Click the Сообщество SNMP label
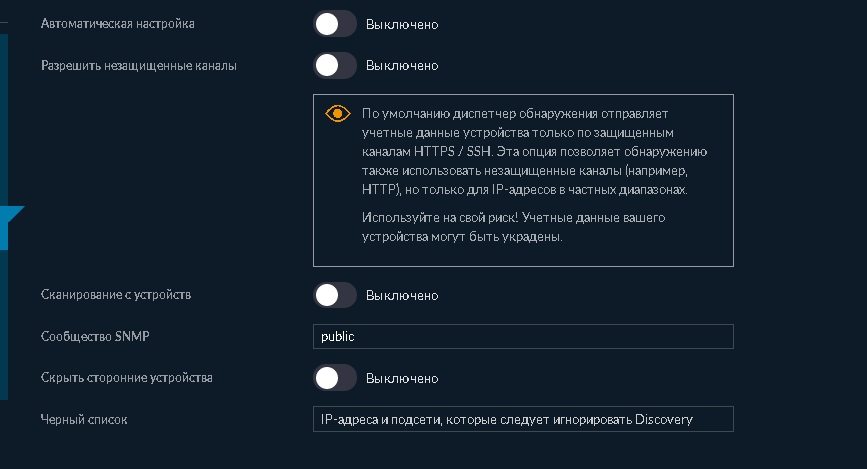This screenshot has height=469, width=867. click(94, 337)
